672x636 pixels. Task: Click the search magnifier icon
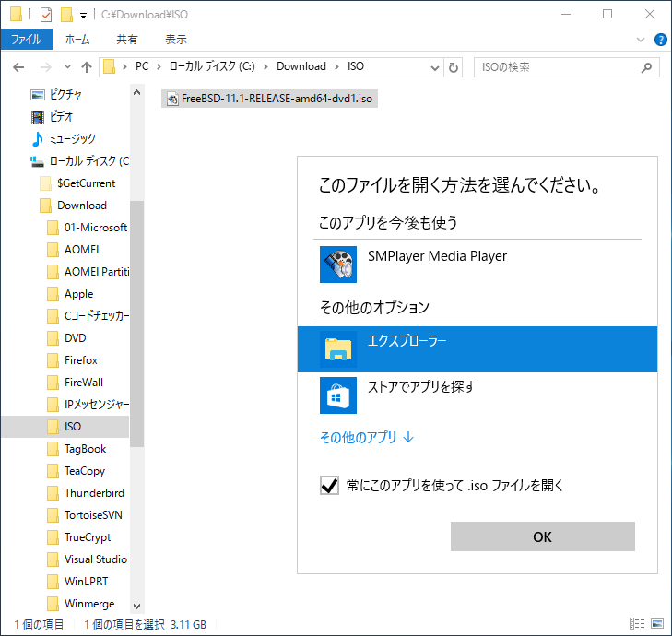[x=646, y=67]
